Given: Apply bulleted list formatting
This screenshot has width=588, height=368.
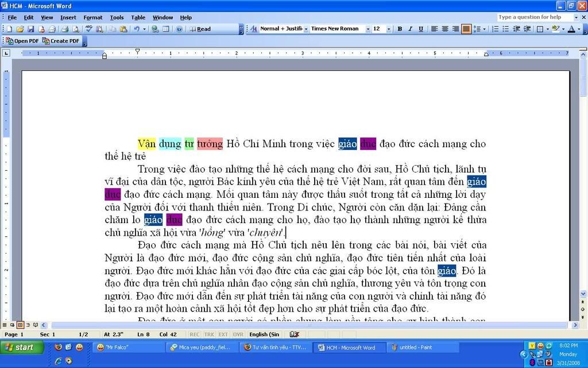Looking at the screenshot, I should pyautogui.click(x=505, y=29).
